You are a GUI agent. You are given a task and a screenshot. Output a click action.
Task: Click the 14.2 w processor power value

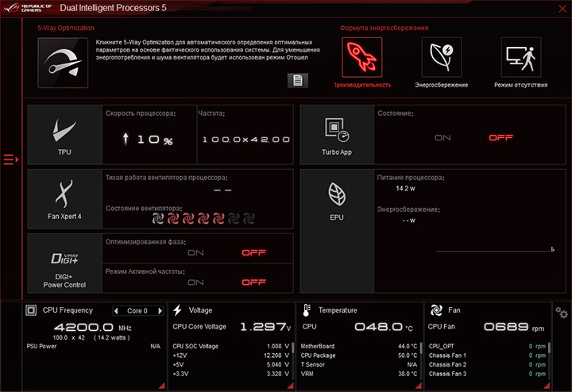click(x=405, y=188)
